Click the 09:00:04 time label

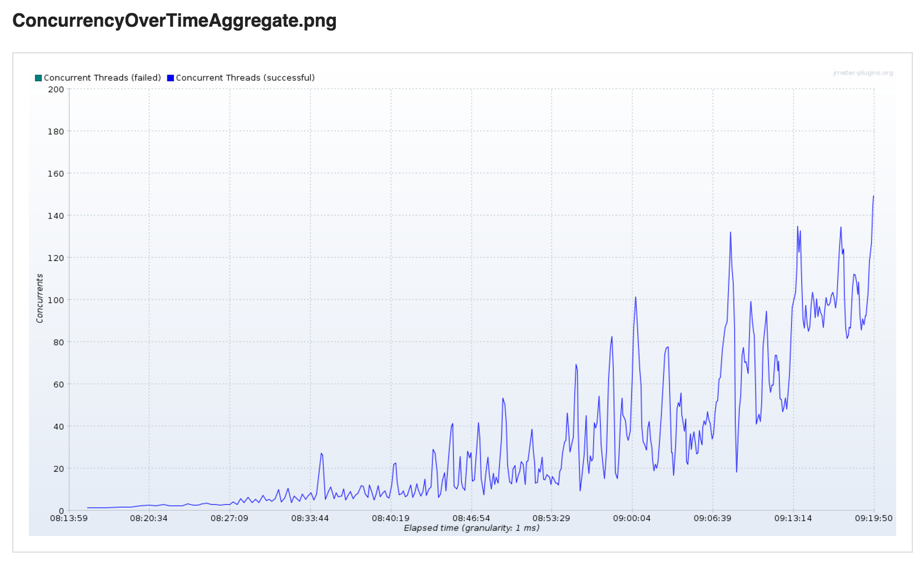632,518
